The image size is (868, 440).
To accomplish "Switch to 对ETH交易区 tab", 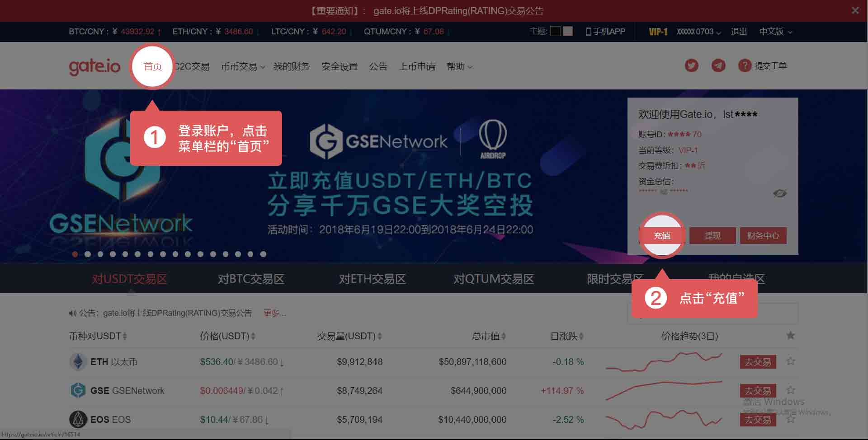I will (x=373, y=279).
